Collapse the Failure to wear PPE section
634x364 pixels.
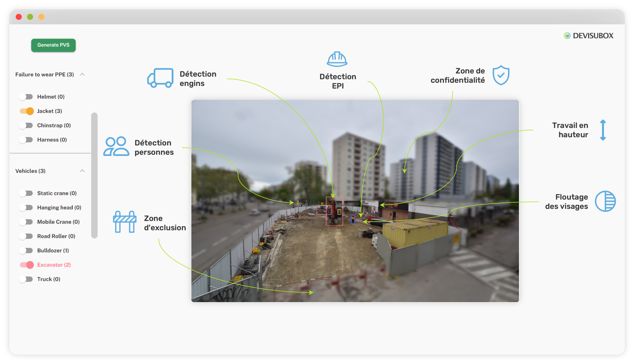coord(82,74)
